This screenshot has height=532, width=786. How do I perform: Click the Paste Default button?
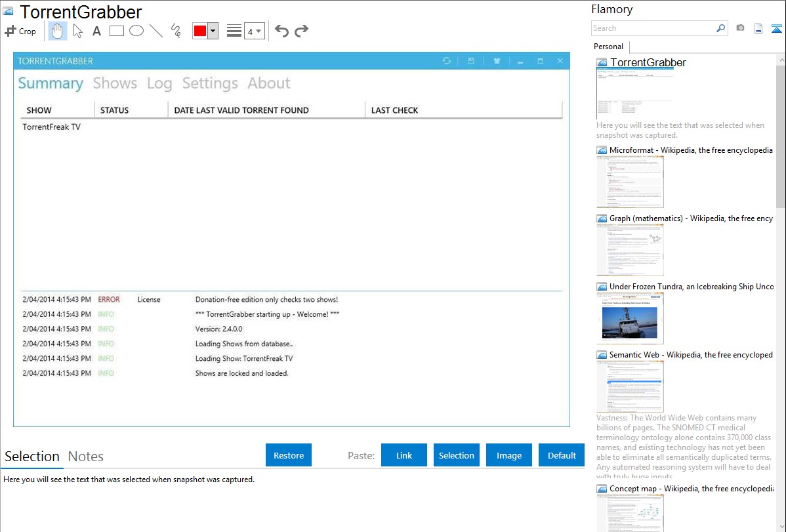(562, 455)
